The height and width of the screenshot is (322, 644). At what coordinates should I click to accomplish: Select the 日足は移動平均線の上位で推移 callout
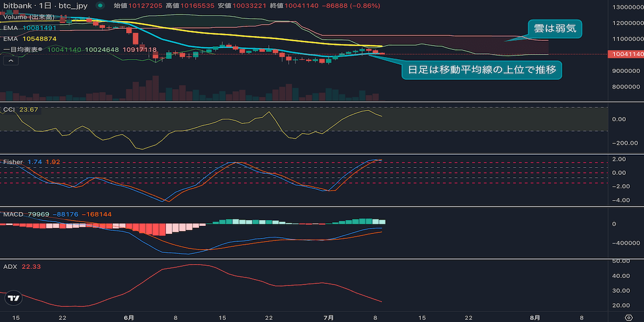tap(482, 70)
